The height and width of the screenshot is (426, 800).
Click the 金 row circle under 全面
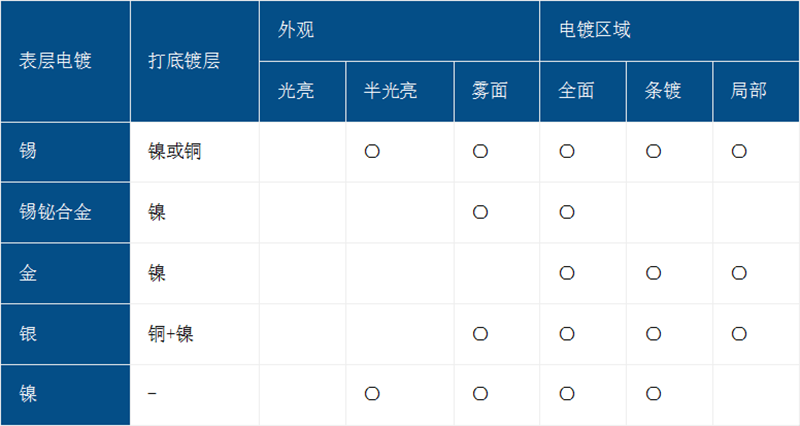click(x=567, y=273)
